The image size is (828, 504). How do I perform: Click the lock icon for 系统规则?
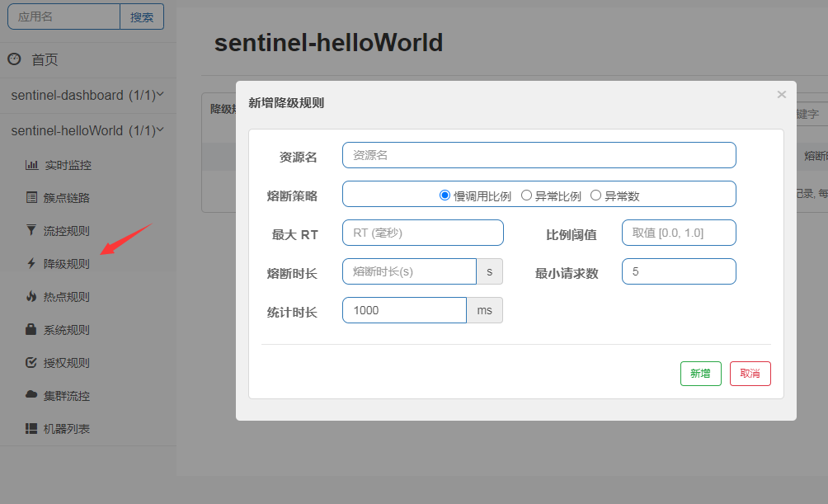coord(31,329)
